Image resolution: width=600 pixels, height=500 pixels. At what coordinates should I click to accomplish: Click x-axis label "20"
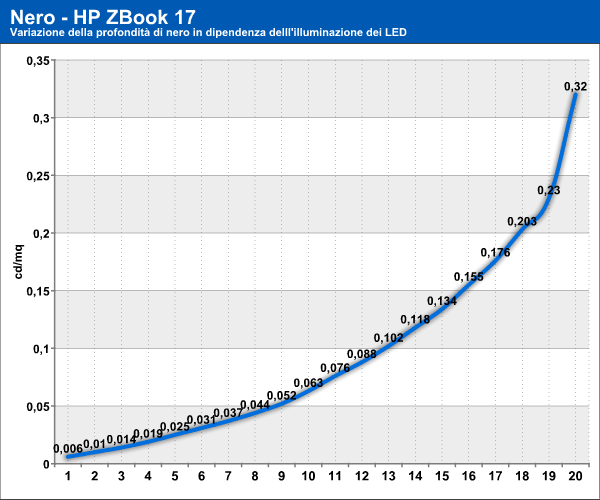pos(576,476)
